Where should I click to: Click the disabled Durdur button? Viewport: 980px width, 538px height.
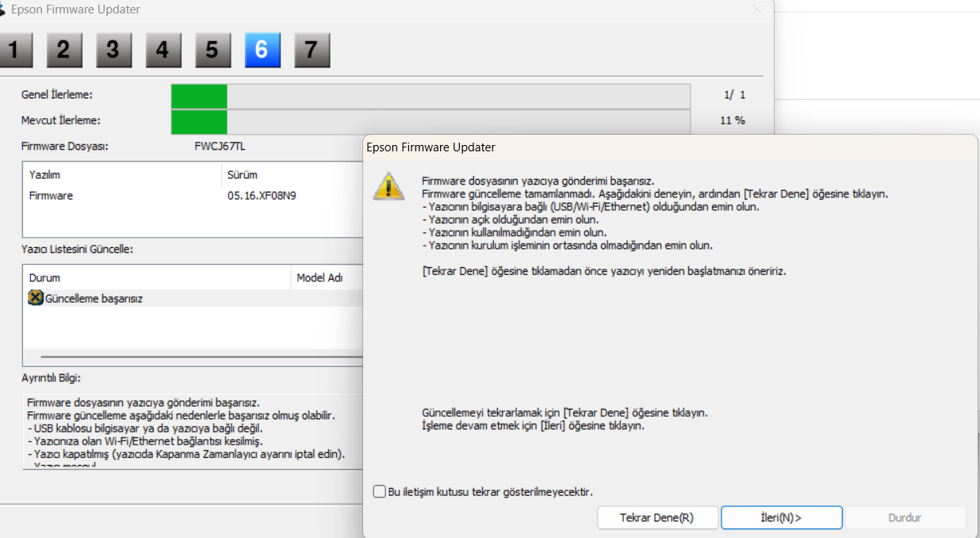[905, 517]
